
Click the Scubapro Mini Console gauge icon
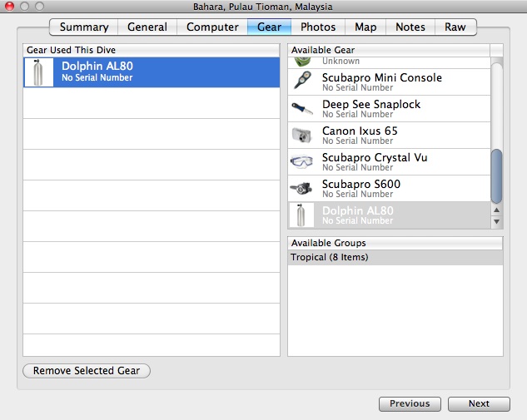pos(301,82)
